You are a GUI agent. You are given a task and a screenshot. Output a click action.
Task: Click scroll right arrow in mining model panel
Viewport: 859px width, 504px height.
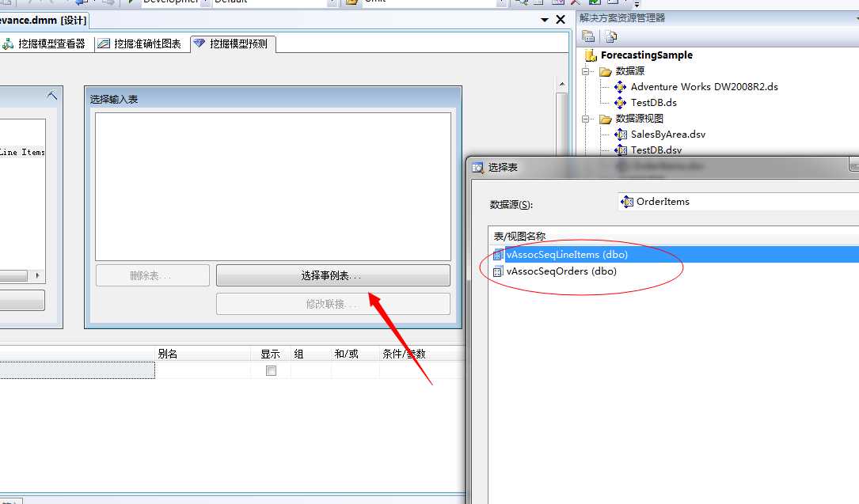coord(37,276)
